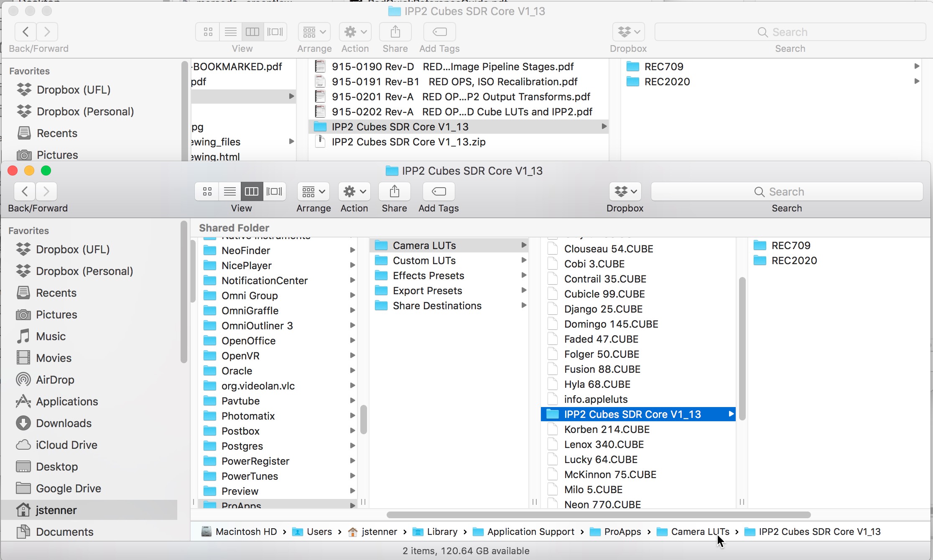Select Macintosh HD in path bar
Image resolution: width=933 pixels, height=560 pixels.
(x=246, y=532)
